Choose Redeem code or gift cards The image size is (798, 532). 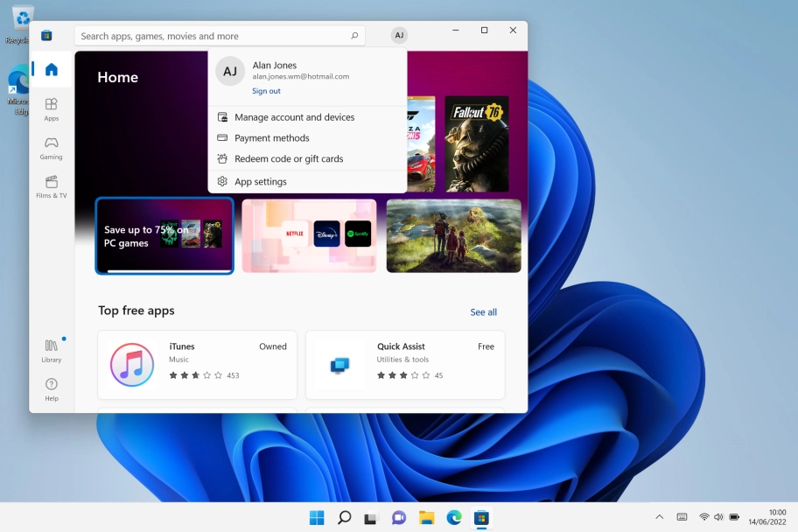pyautogui.click(x=289, y=159)
